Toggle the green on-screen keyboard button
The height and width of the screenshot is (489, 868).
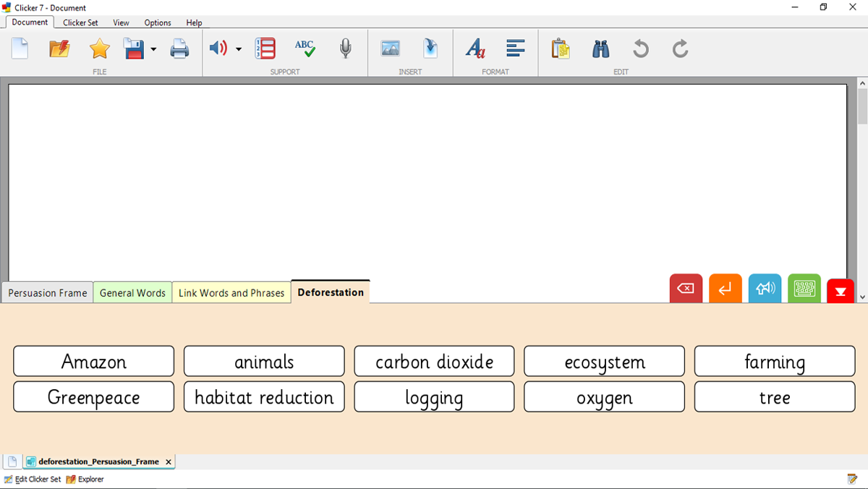(804, 289)
